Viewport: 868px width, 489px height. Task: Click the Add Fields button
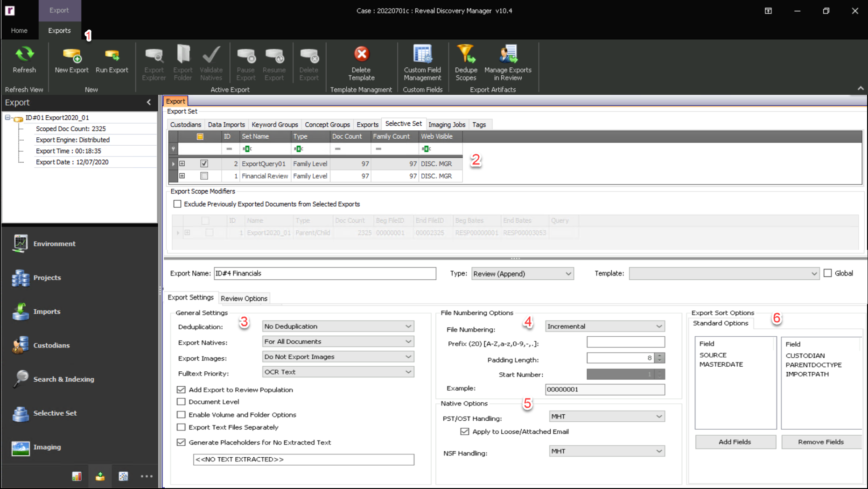(735, 442)
